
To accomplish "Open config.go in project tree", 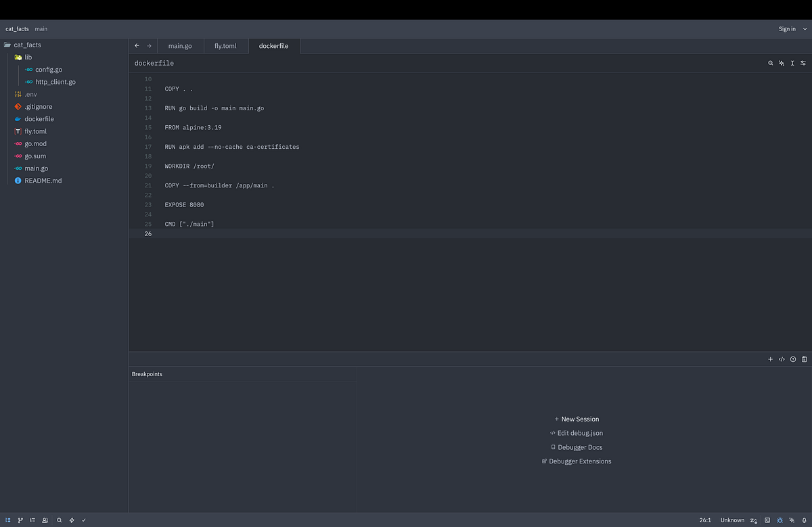I will click(49, 70).
